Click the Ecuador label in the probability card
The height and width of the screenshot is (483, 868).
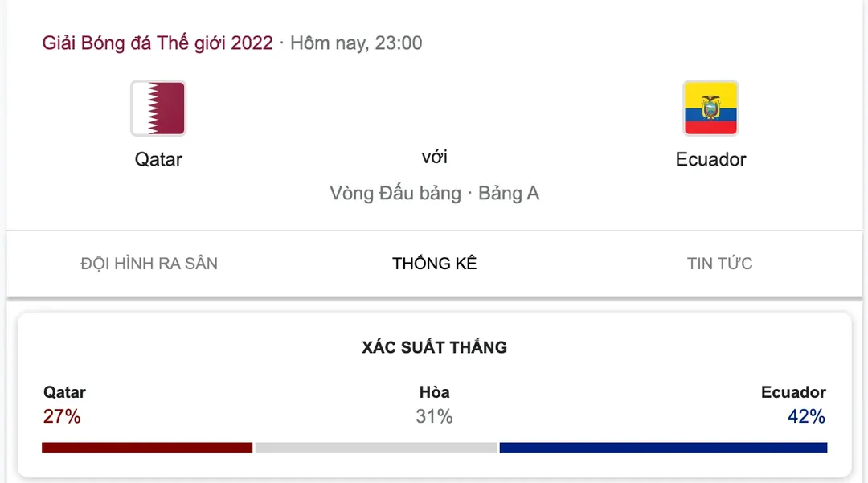pyautogui.click(x=793, y=392)
